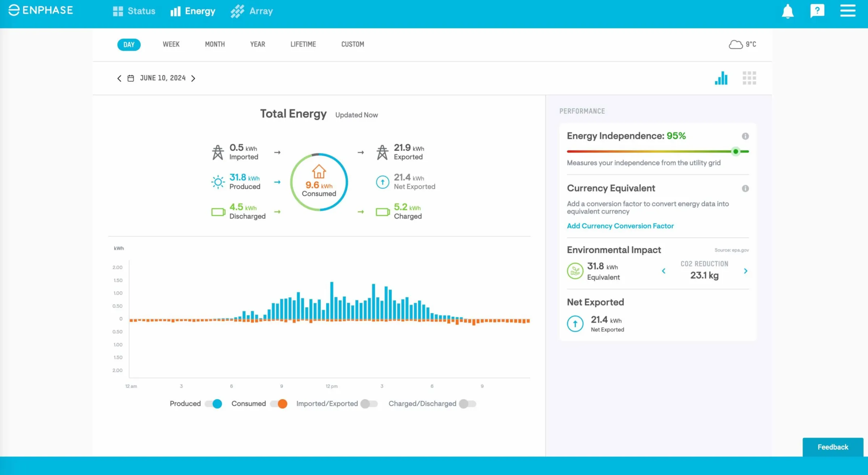Show previous environmental impact metric

click(664, 271)
